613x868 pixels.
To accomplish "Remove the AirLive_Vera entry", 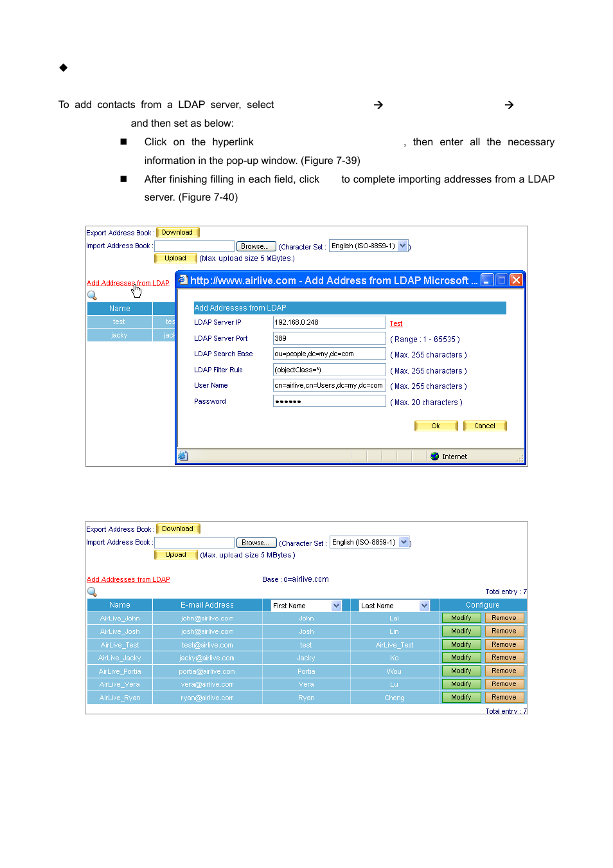I will (x=504, y=684).
